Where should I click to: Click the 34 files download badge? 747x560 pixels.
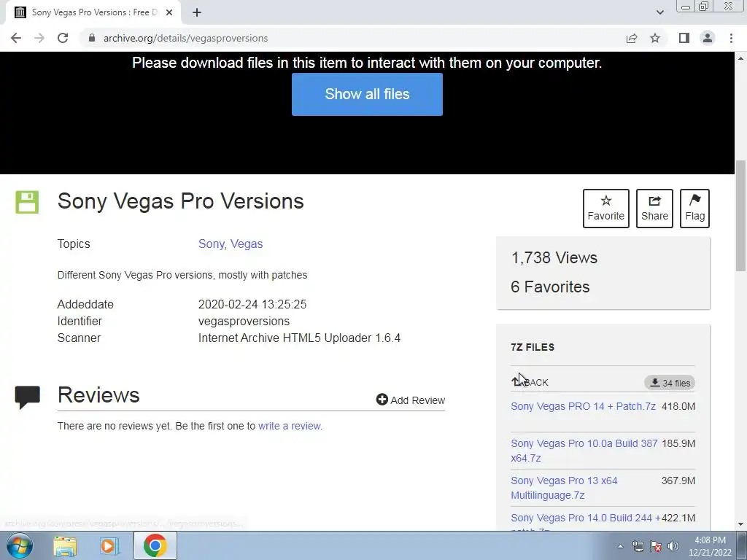(x=670, y=383)
